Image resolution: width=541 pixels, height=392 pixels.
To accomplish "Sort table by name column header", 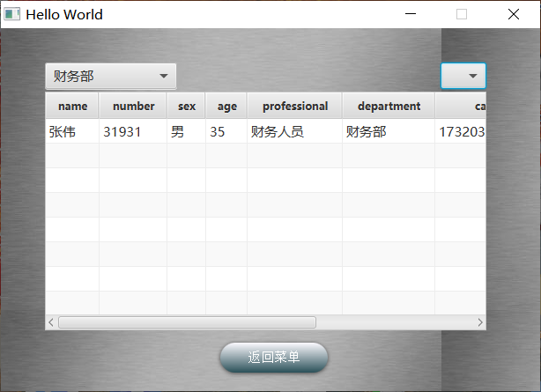I will [72, 106].
